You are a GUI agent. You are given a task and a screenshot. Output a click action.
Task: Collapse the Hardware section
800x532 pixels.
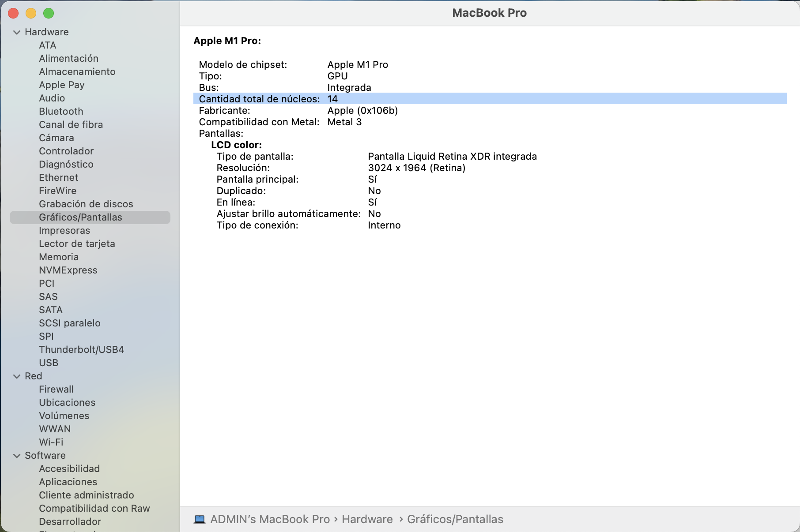[x=17, y=32]
